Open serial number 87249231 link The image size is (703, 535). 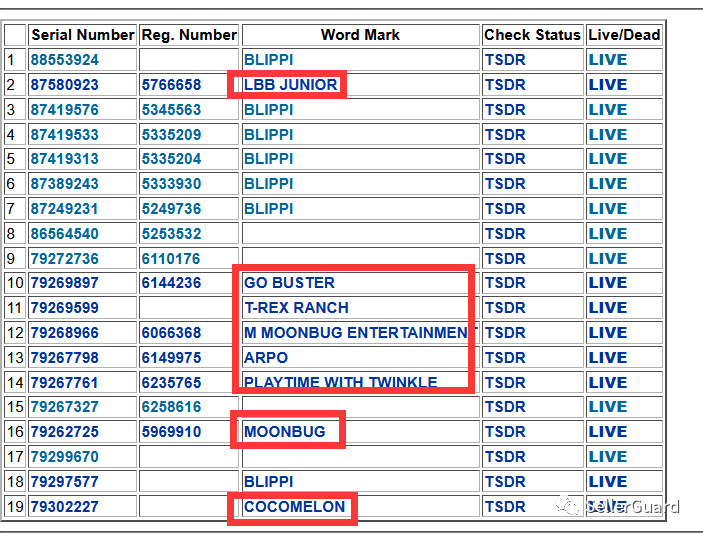pos(65,209)
